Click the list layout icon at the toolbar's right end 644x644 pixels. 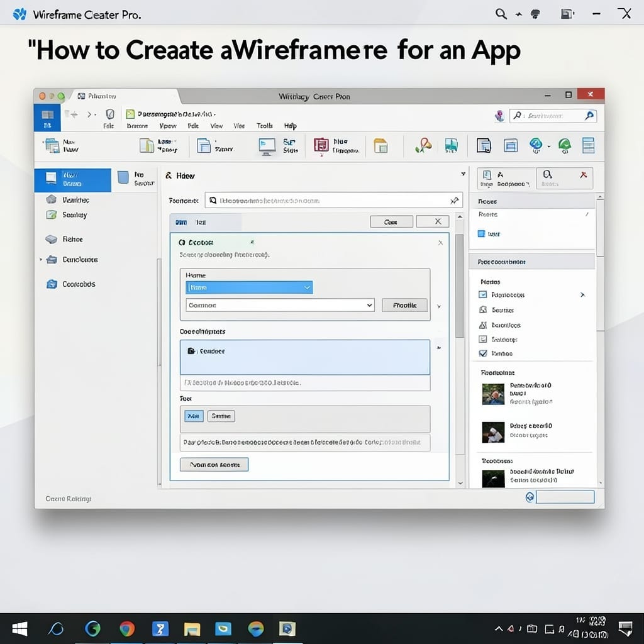588,145
